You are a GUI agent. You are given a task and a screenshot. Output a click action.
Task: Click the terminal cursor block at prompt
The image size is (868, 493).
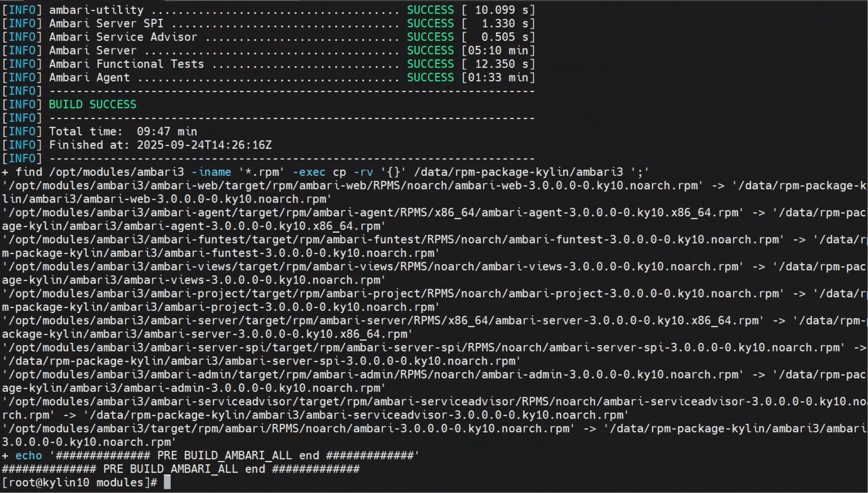167,482
